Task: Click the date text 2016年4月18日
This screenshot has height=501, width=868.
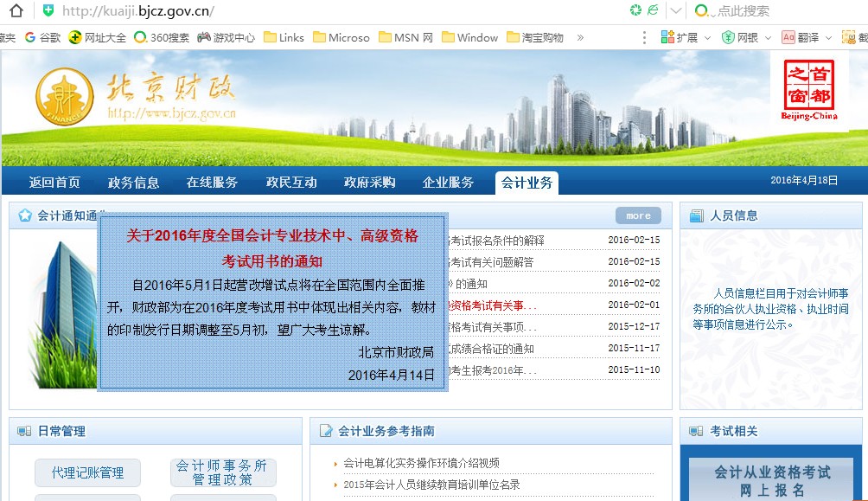Action: click(804, 180)
